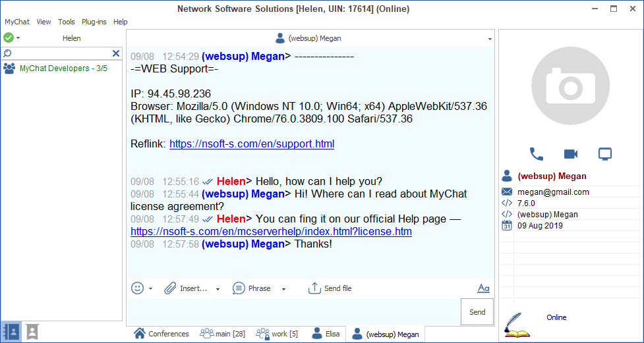Open the Plug-ins menu
The image size is (644, 343).
pyautogui.click(x=94, y=22)
